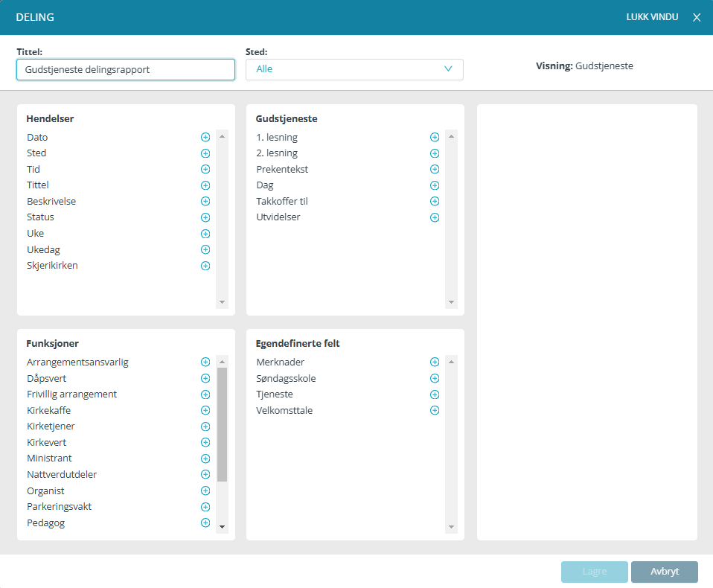Add the Ukedag field via plus icon

pyautogui.click(x=205, y=250)
